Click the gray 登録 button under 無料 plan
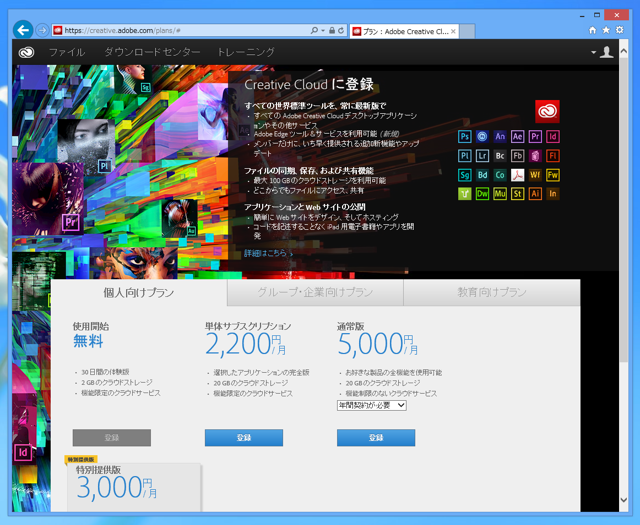Image resolution: width=640 pixels, height=525 pixels. 112,438
